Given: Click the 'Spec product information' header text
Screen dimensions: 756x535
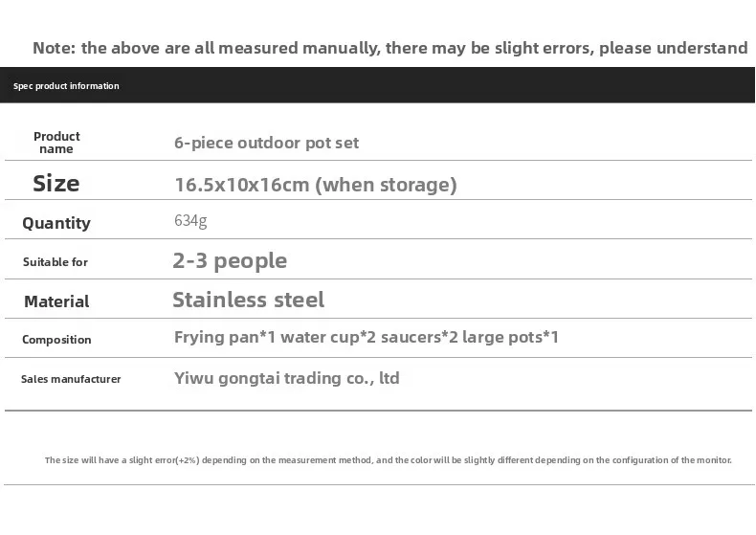Looking at the screenshot, I should (66, 86).
